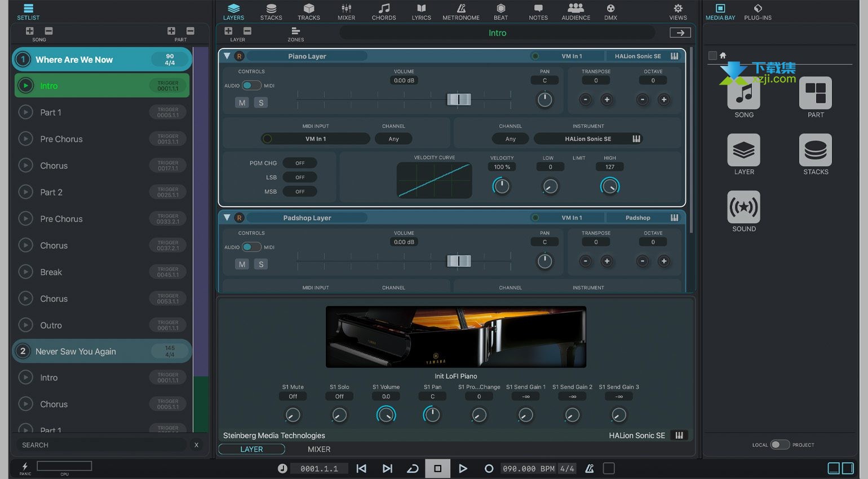This screenshot has height=479, width=868.
Task: Go to Media Bay home
Action: click(723, 55)
